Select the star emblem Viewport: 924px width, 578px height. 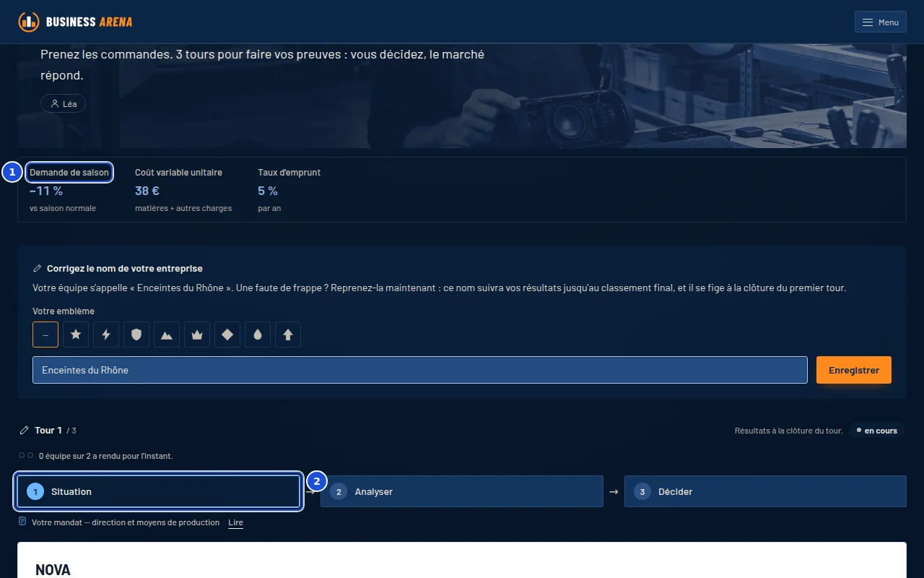point(76,335)
